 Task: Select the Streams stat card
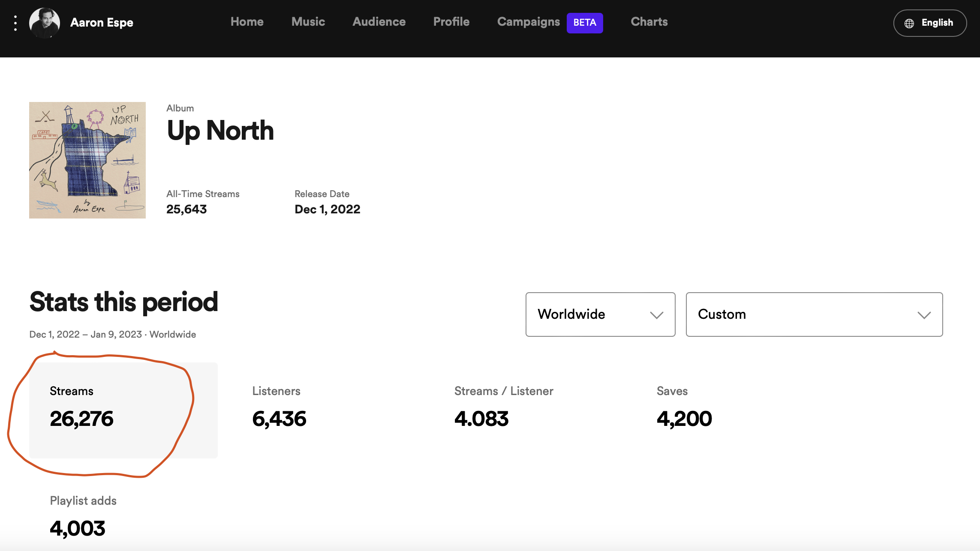click(x=123, y=410)
